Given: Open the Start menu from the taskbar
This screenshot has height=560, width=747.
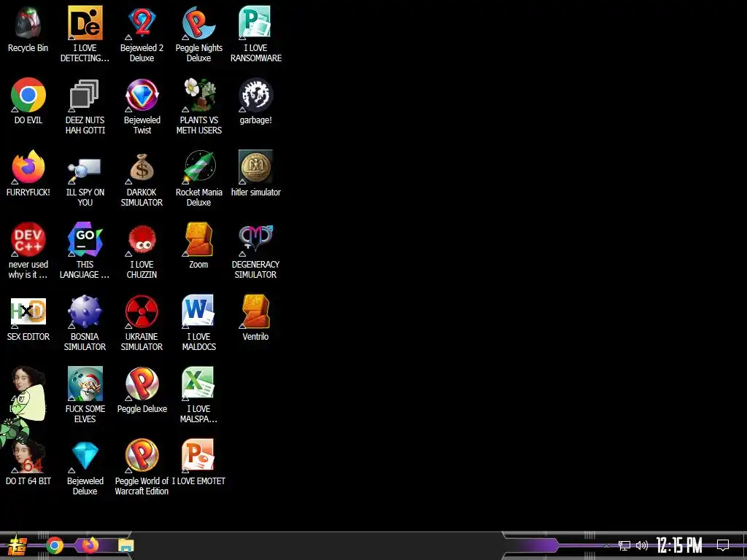Looking at the screenshot, I should coord(17,546).
